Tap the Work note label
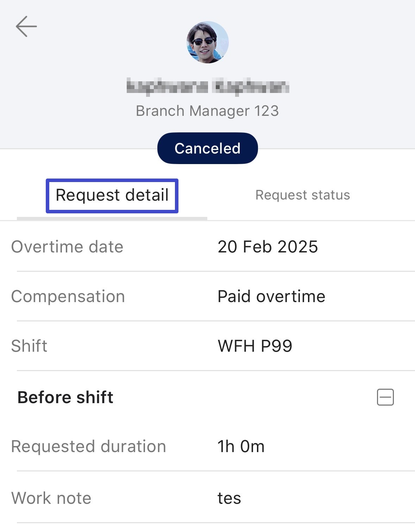The height and width of the screenshot is (532, 415). [x=51, y=498]
